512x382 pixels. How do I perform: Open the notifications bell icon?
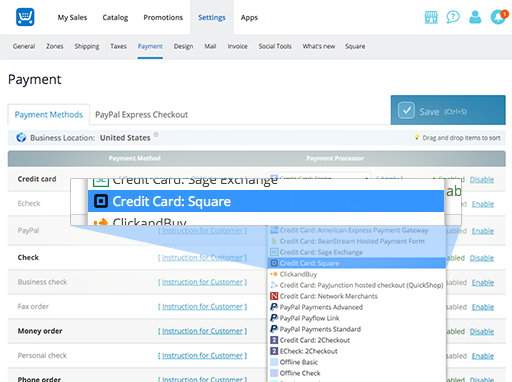coord(499,17)
